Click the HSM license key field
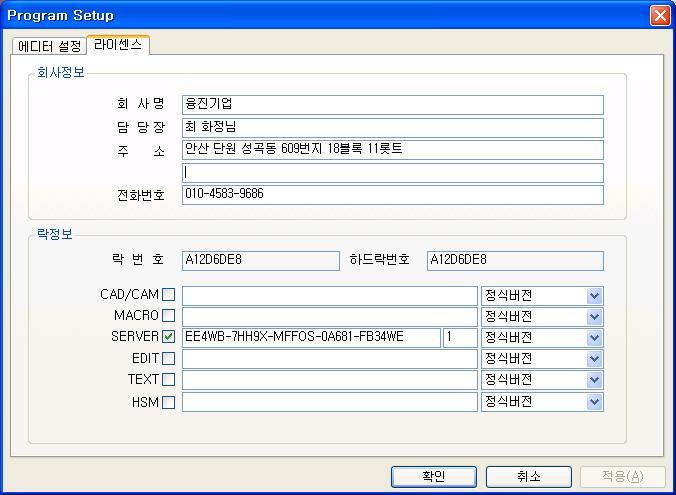Viewport: 676px width, 495px height. [x=330, y=402]
